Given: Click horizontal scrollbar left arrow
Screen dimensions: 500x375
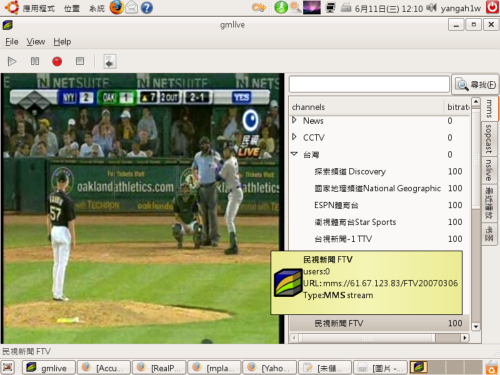Looking at the screenshot, I should click(x=294, y=338).
